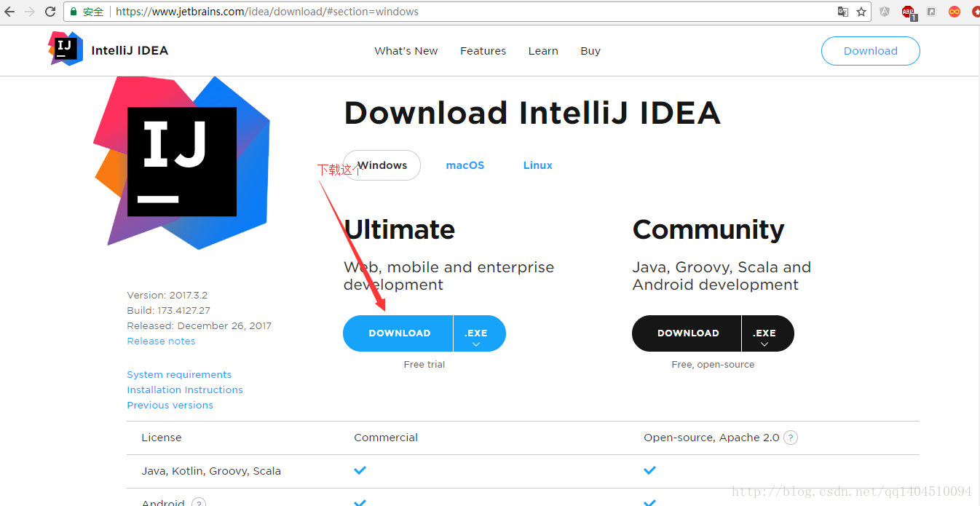Open the Google Translate page icon
Image resolution: width=980 pixels, height=506 pixels.
point(843,12)
